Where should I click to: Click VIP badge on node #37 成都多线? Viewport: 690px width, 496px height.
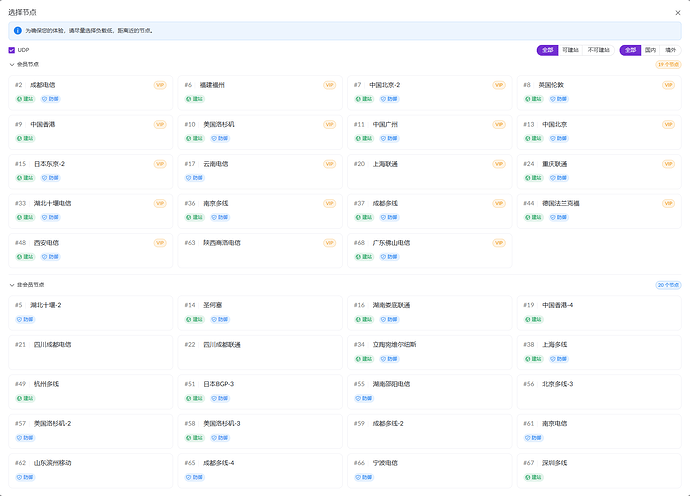pos(499,203)
